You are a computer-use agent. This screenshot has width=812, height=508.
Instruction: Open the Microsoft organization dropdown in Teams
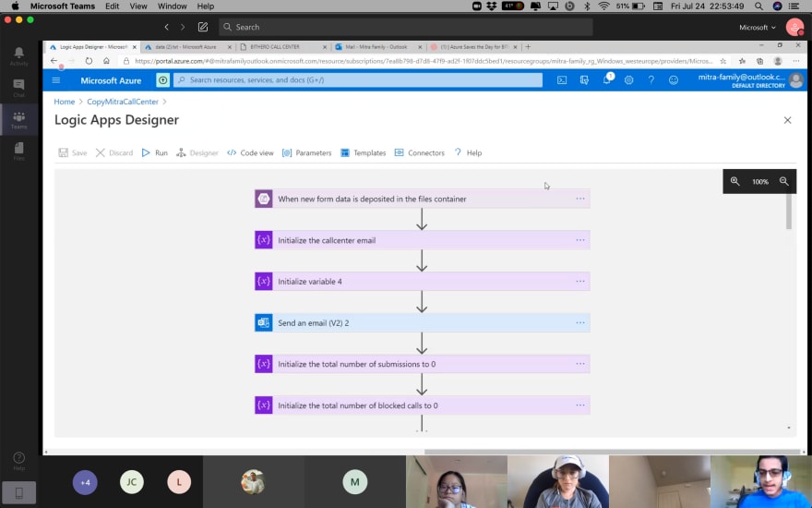click(758, 27)
